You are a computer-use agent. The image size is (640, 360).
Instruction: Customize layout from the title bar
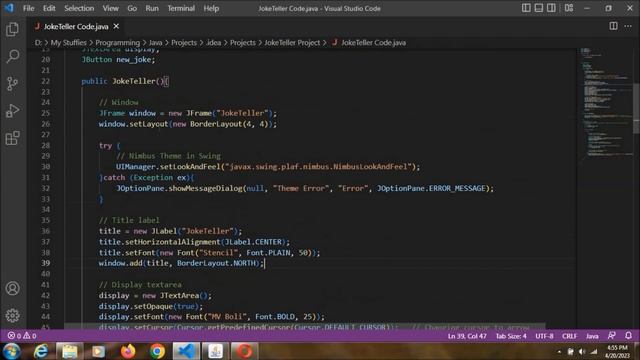[569, 8]
